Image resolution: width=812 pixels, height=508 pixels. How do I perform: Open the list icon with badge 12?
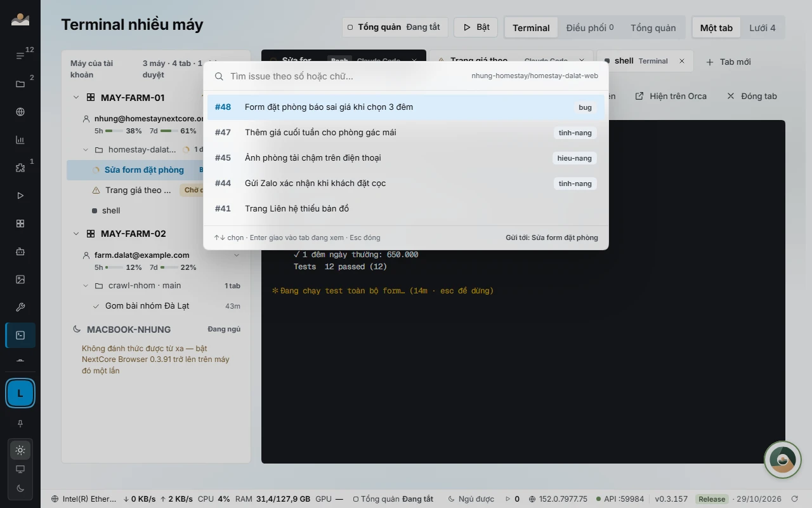click(20, 56)
